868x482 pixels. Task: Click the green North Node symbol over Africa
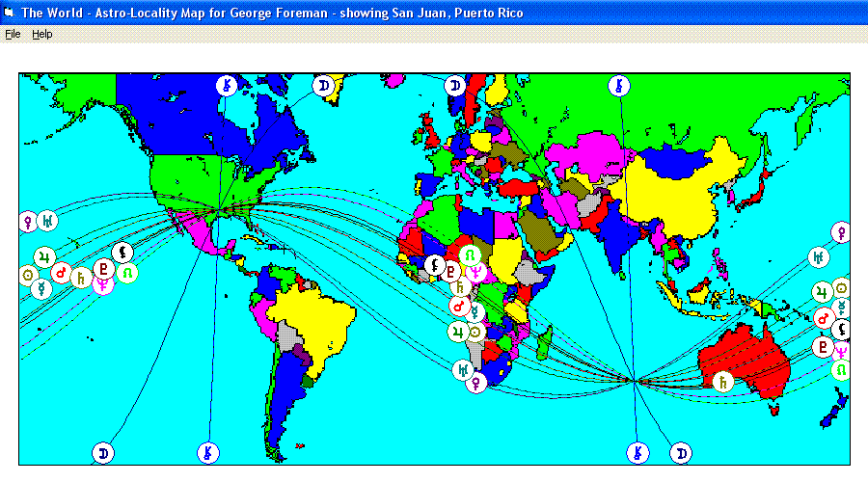(470, 255)
